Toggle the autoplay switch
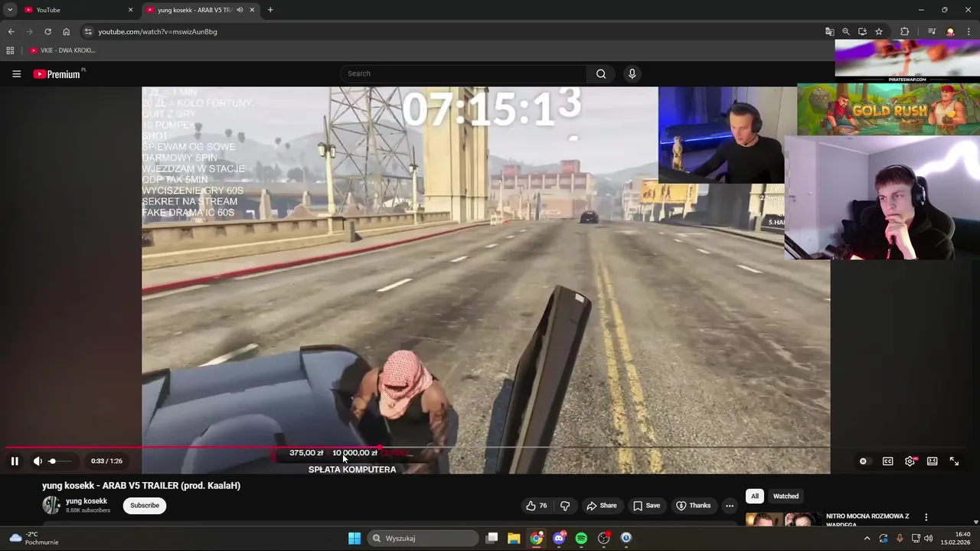The image size is (980, 551). [x=863, y=461]
